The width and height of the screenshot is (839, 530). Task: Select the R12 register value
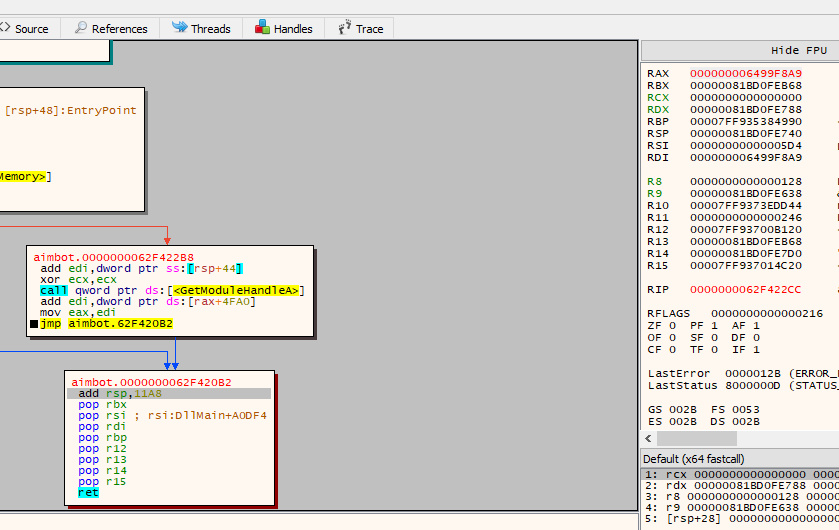(745, 229)
